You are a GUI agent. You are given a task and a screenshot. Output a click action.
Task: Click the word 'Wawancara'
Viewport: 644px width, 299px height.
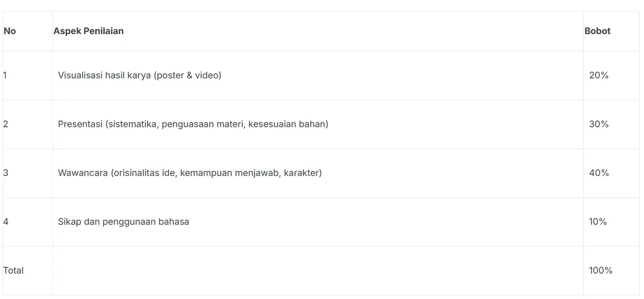pyautogui.click(x=83, y=173)
